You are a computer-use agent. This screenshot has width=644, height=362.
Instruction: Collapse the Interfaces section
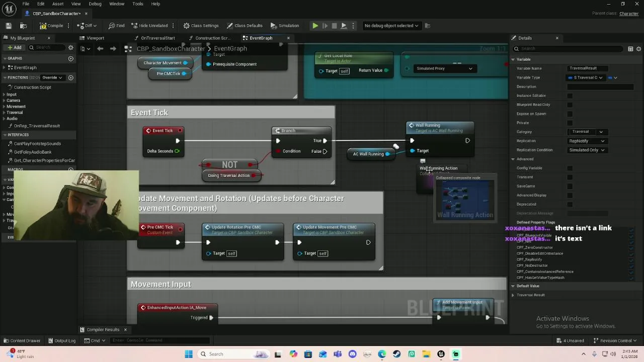coord(5,135)
